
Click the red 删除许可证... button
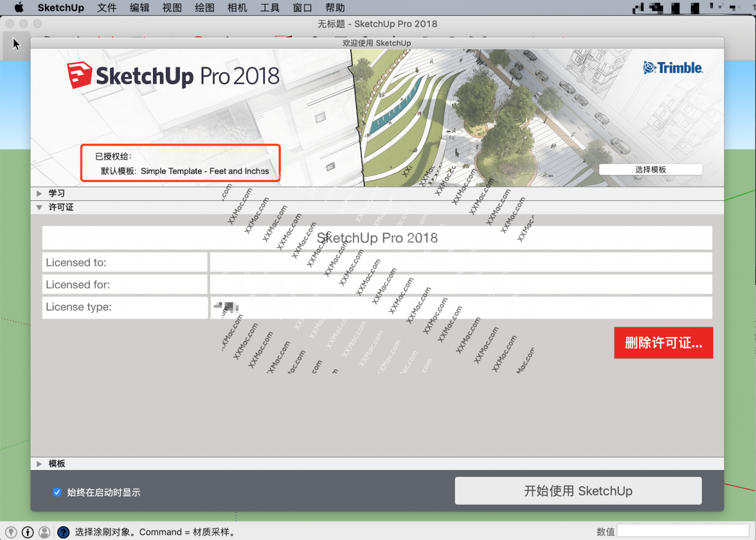click(x=664, y=343)
